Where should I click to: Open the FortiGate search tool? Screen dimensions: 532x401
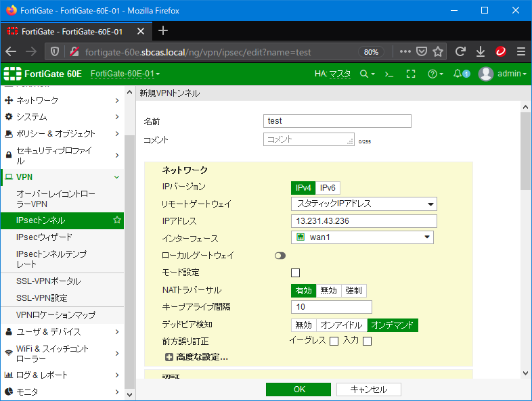click(x=367, y=74)
